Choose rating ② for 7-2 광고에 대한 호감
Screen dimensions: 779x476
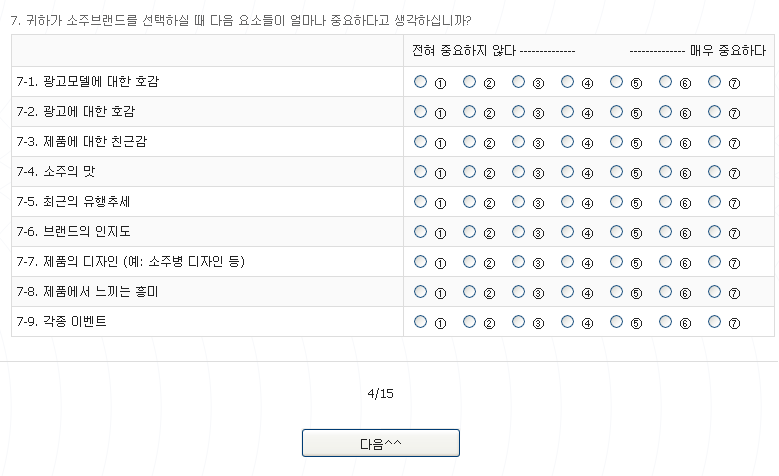pos(469,112)
